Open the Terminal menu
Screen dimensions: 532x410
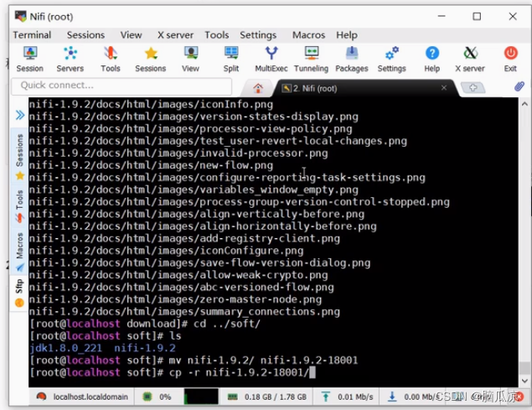click(32, 35)
